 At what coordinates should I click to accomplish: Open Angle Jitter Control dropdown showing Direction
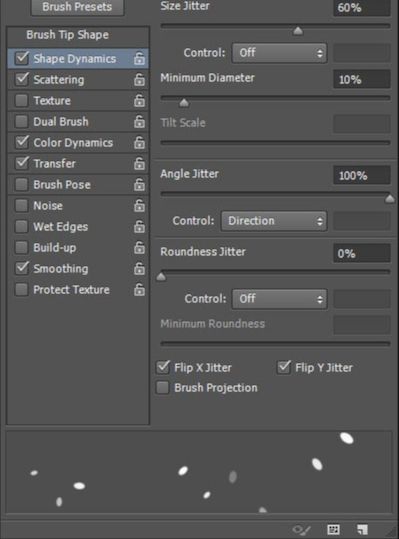[274, 221]
